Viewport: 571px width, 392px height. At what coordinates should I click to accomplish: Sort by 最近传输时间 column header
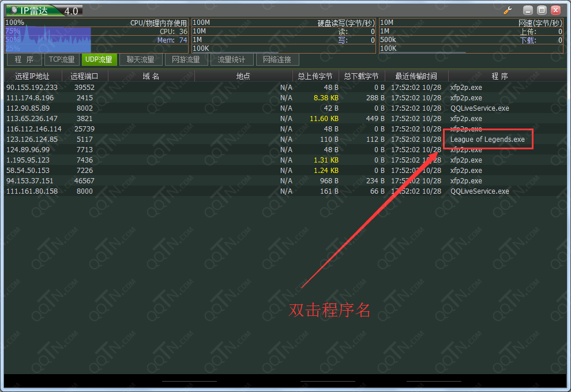pos(416,76)
